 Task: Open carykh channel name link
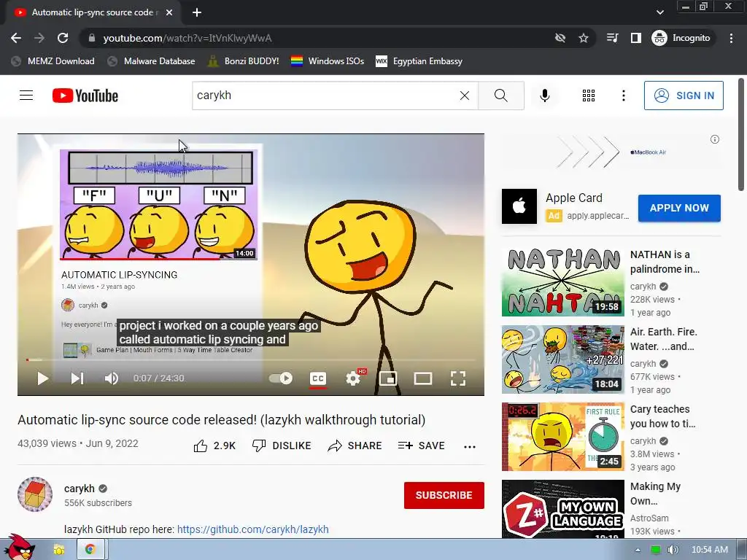coord(79,489)
